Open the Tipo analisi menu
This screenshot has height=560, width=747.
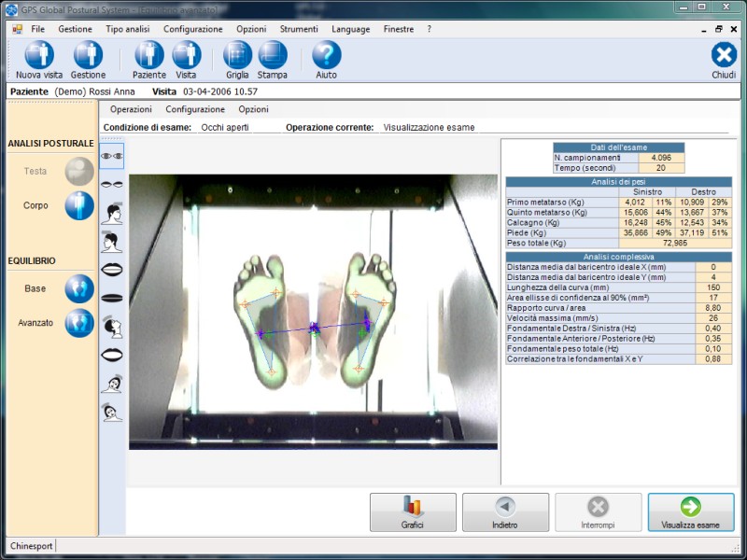[127, 29]
